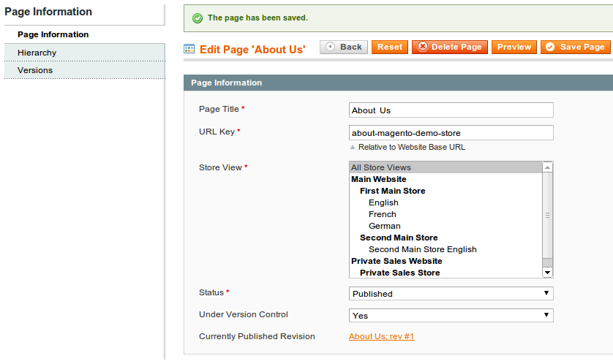Open the Status dropdown showing Published
The width and height of the screenshot is (613, 364).
[x=451, y=293]
